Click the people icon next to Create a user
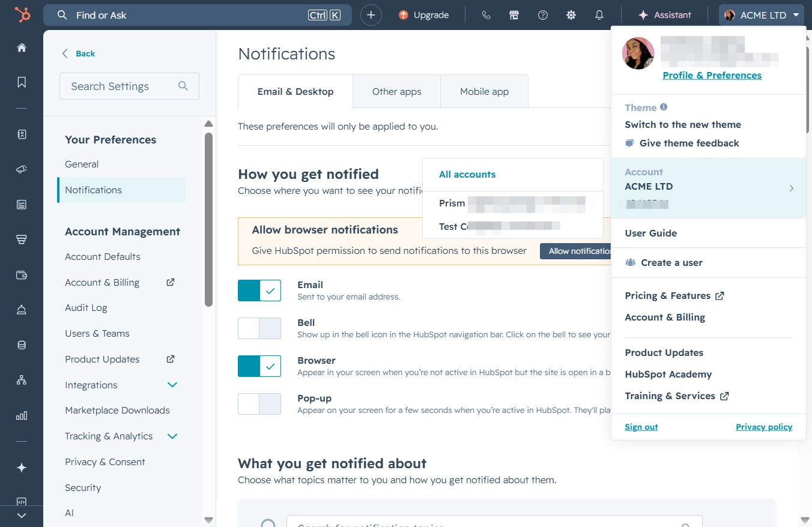This screenshot has height=527, width=812. point(630,262)
